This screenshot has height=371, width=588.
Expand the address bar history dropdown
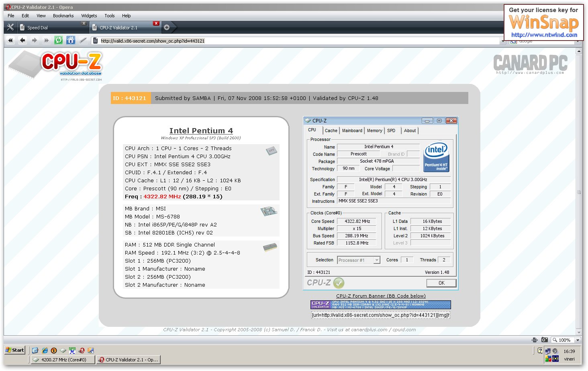502,41
